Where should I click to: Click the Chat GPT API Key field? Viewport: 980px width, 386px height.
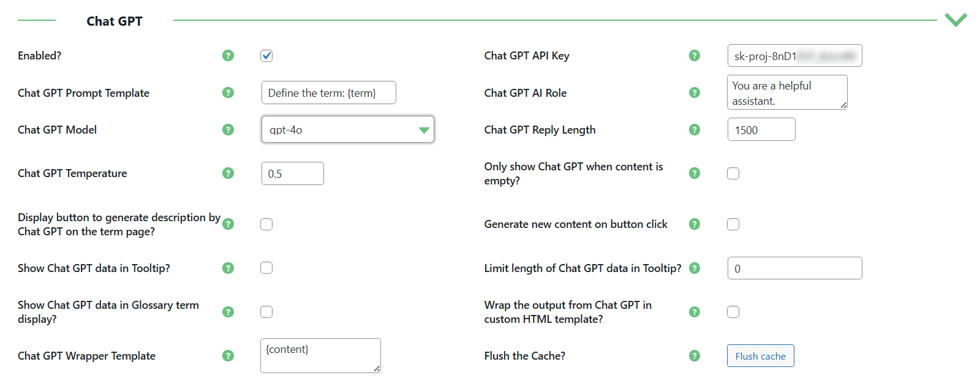pos(794,56)
